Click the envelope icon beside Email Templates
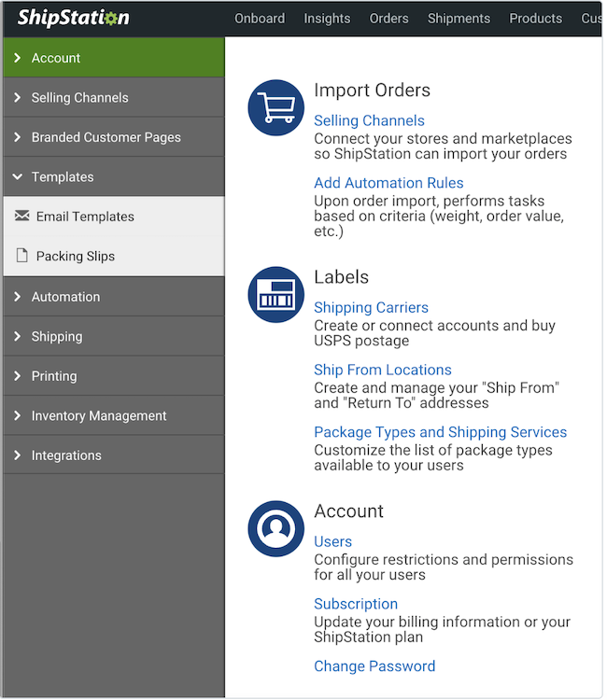The width and height of the screenshot is (607, 700). (x=21, y=217)
